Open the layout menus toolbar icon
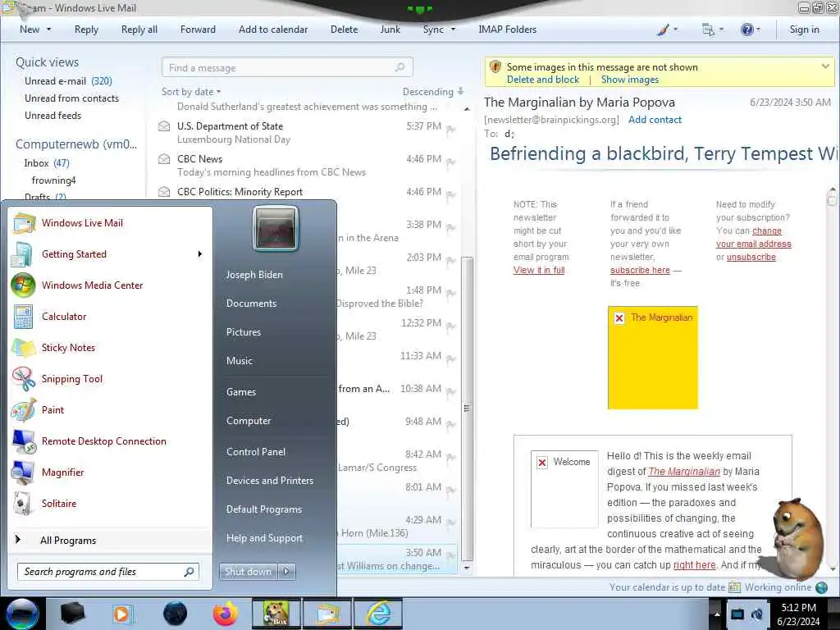Viewport: 840px width, 630px height. (708, 30)
